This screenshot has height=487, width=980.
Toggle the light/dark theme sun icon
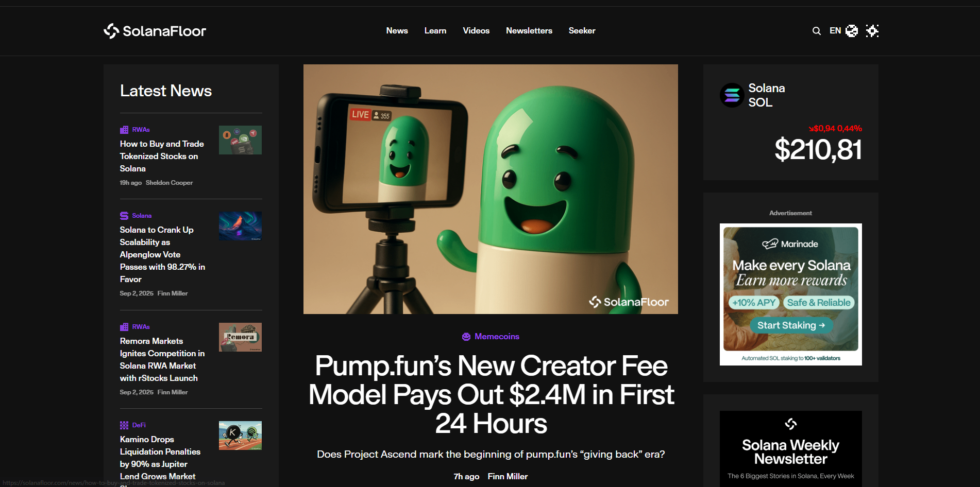click(x=872, y=31)
